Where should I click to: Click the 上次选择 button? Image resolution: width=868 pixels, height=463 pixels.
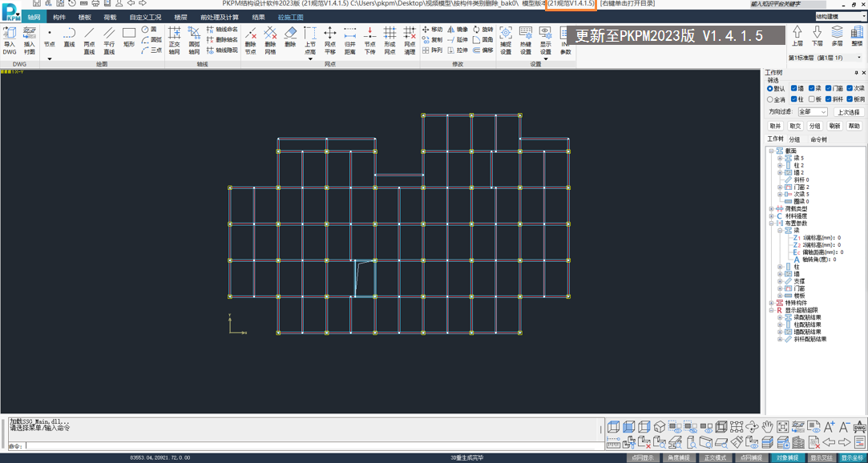pyautogui.click(x=848, y=112)
